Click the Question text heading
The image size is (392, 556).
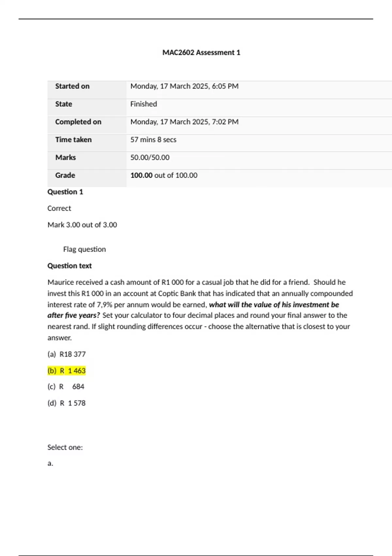click(70, 266)
